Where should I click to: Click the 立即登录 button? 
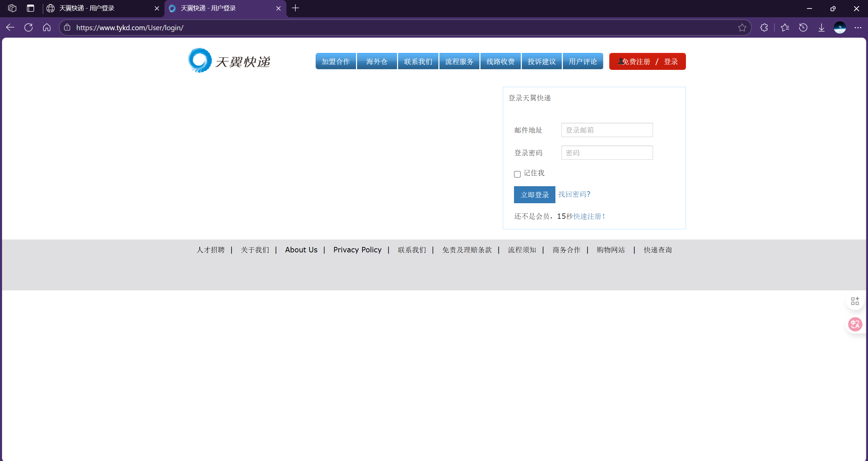534,195
